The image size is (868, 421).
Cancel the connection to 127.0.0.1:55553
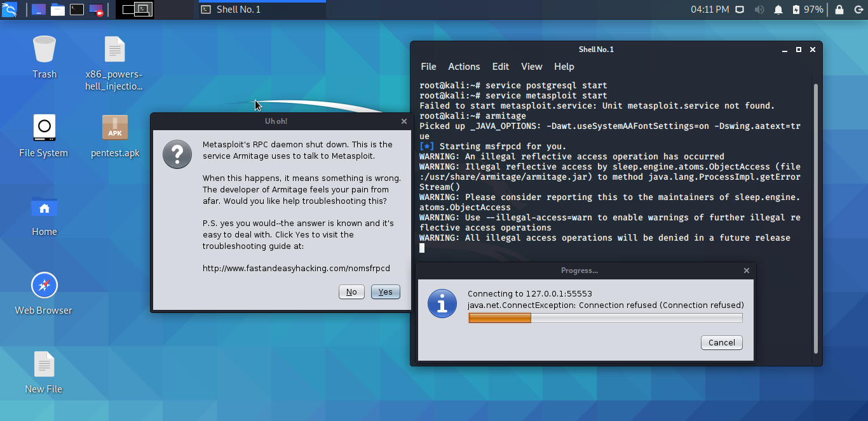[x=721, y=342]
